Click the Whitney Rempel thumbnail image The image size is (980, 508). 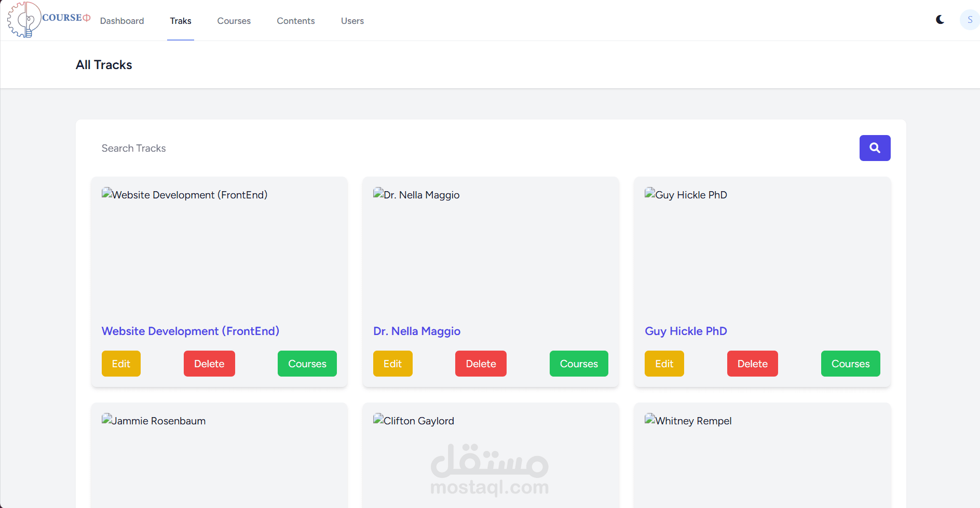pos(688,420)
